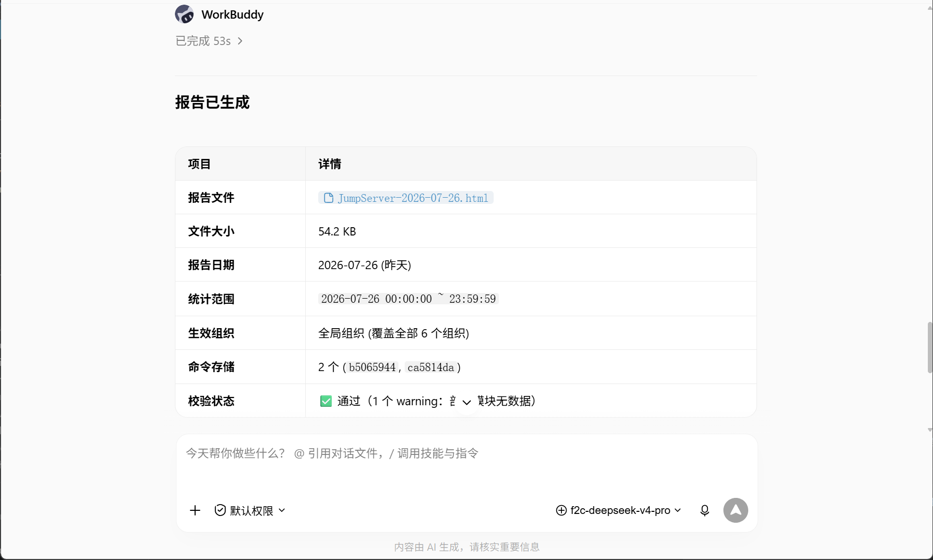This screenshot has height=560, width=933.
Task: Click the 报告已生成 heading
Action: (x=212, y=102)
